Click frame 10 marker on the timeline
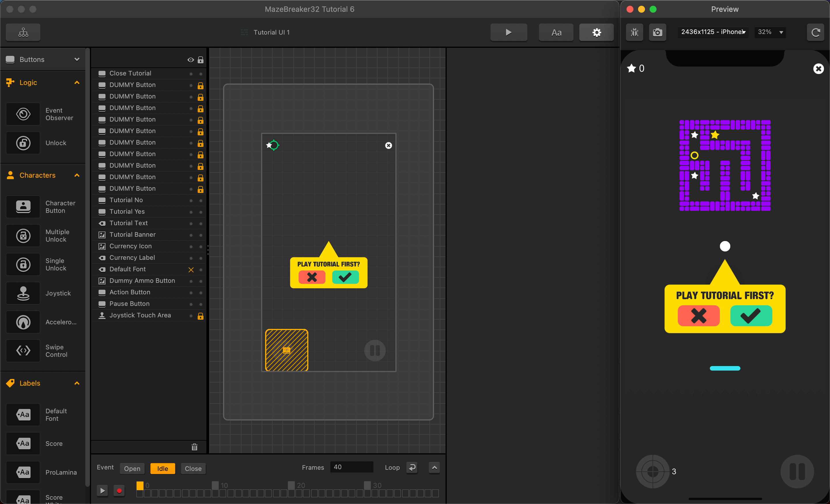The width and height of the screenshot is (830, 504). point(215,485)
